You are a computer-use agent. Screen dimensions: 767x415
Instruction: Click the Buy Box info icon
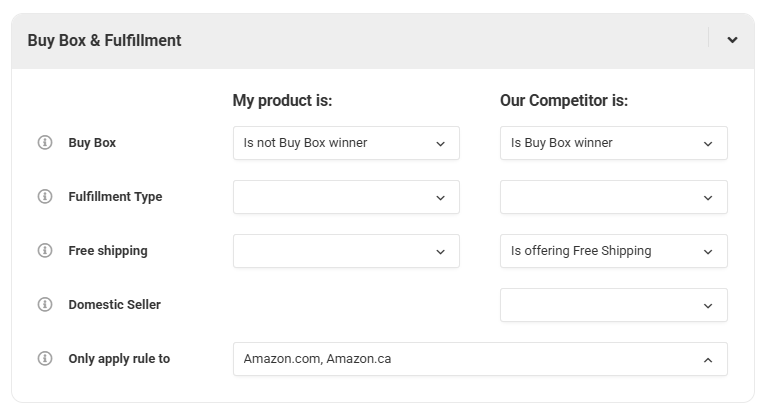[44, 143]
